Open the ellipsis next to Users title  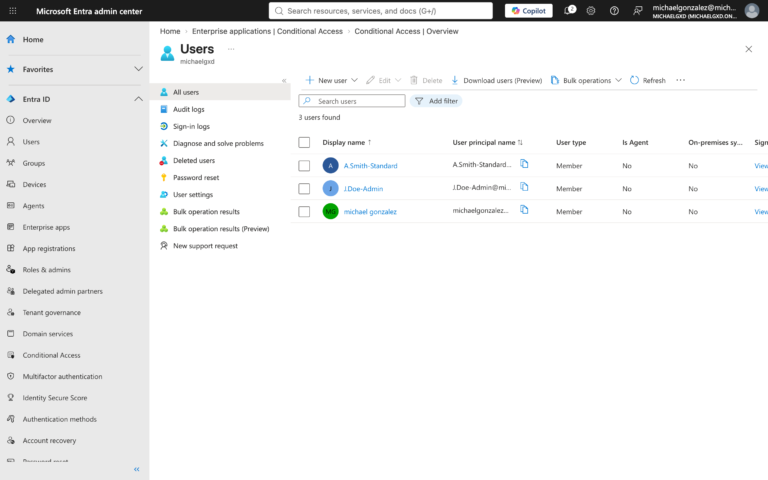[231, 49]
